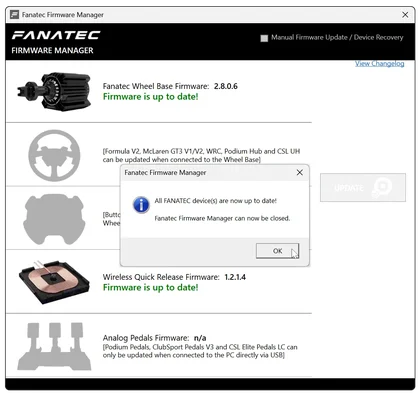Click the grey steering wheel icon

tap(54, 155)
